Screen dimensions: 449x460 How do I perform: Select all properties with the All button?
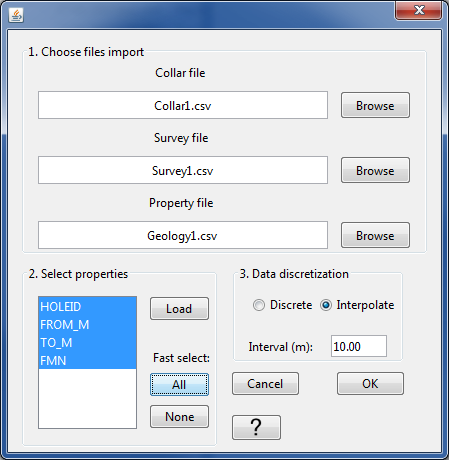tap(179, 385)
